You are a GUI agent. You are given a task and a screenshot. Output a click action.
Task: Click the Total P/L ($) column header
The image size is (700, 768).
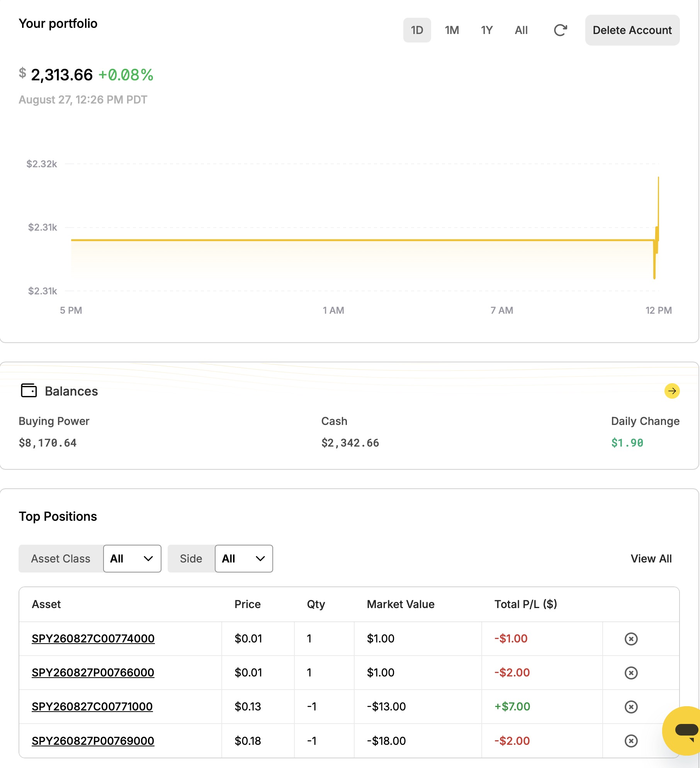pos(525,604)
